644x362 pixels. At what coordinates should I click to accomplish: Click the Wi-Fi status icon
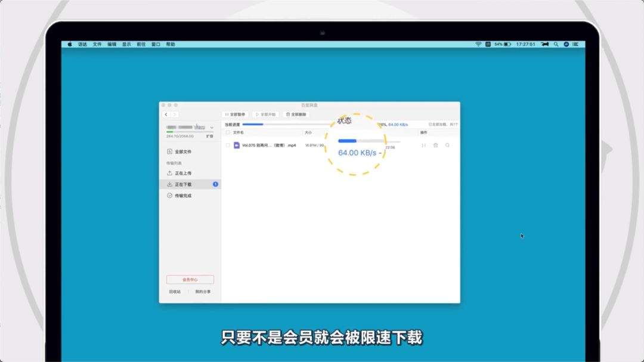pyautogui.click(x=478, y=44)
